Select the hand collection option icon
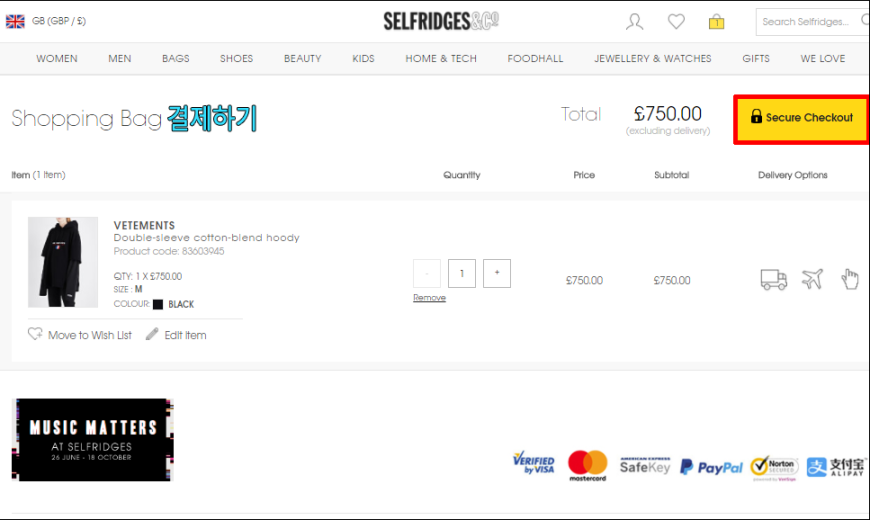 point(849,279)
